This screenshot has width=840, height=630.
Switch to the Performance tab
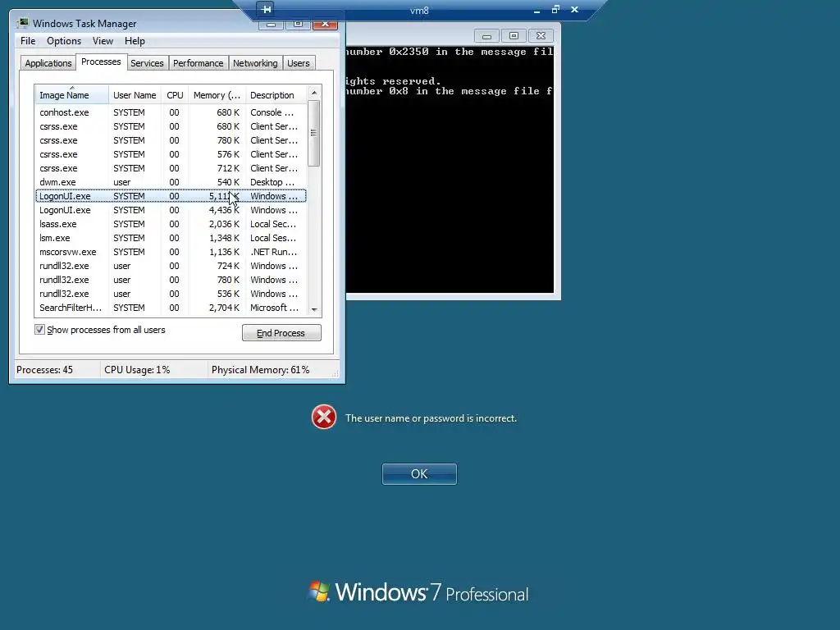coord(199,63)
